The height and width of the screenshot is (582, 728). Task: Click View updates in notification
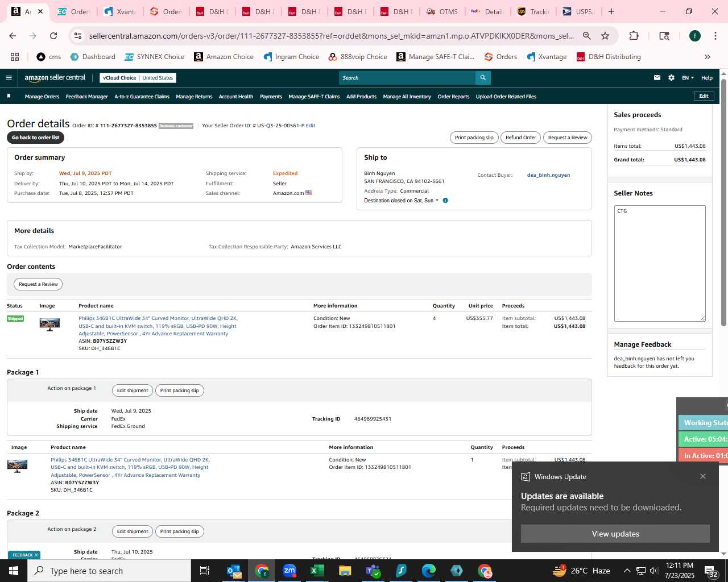coord(615,534)
